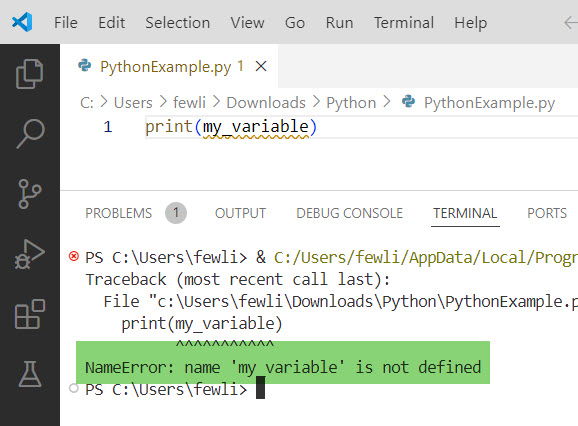Open the Explorer view in activity bar

click(x=29, y=74)
